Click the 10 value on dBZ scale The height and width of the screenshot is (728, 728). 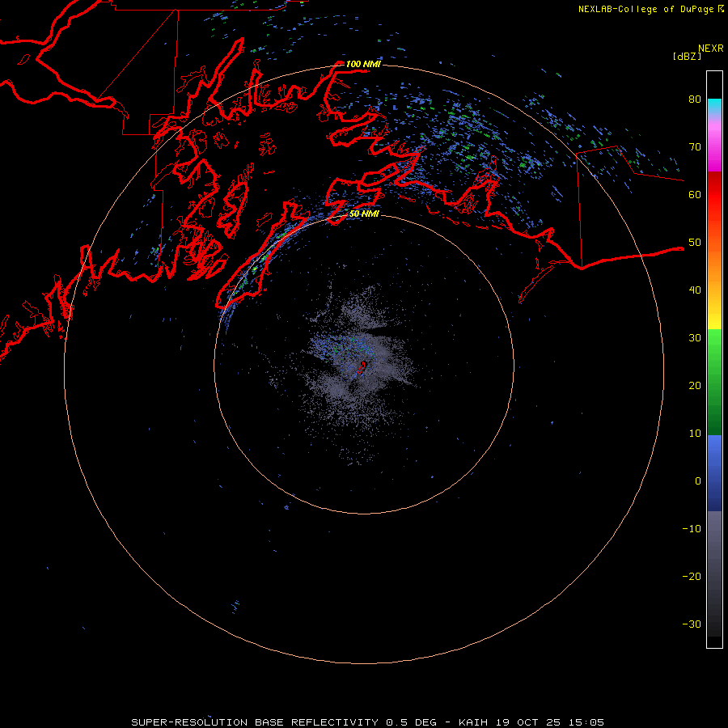695,434
